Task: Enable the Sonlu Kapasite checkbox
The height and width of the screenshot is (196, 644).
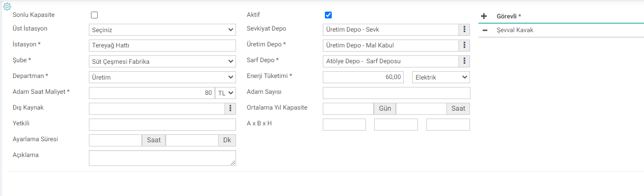Action: tap(95, 15)
